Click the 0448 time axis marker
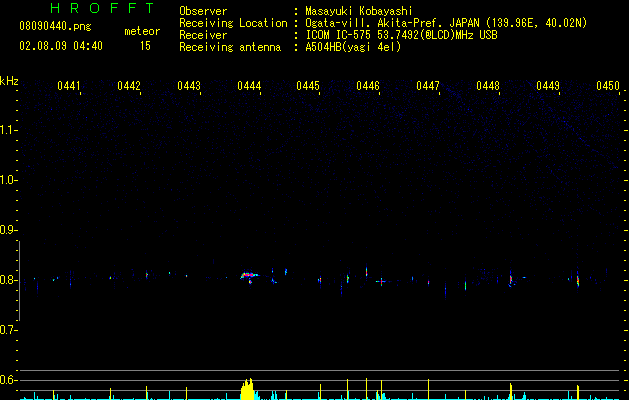629x400 pixels. (x=488, y=86)
